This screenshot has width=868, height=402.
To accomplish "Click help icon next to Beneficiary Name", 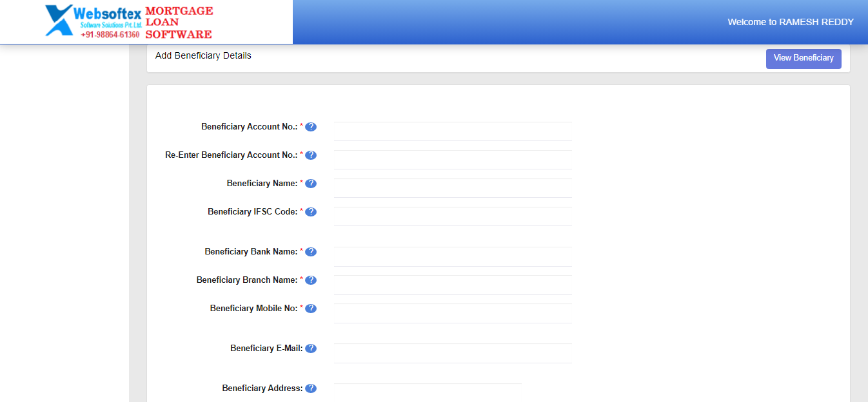I will click(311, 184).
